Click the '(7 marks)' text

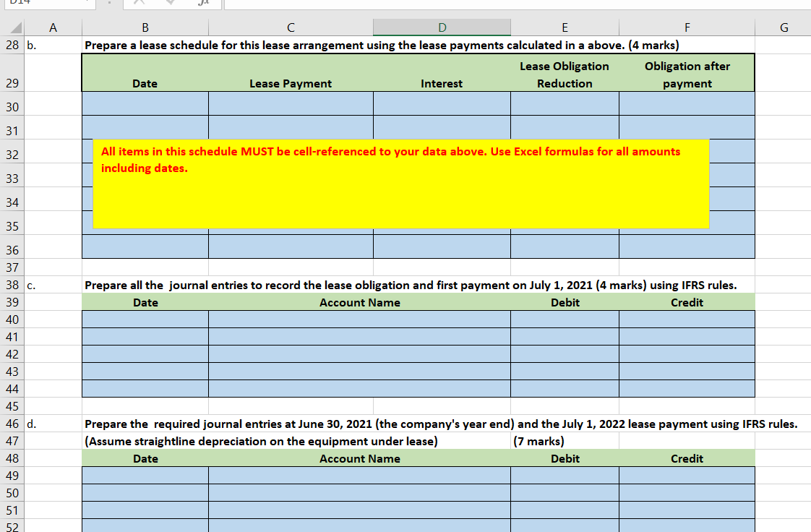click(538, 441)
